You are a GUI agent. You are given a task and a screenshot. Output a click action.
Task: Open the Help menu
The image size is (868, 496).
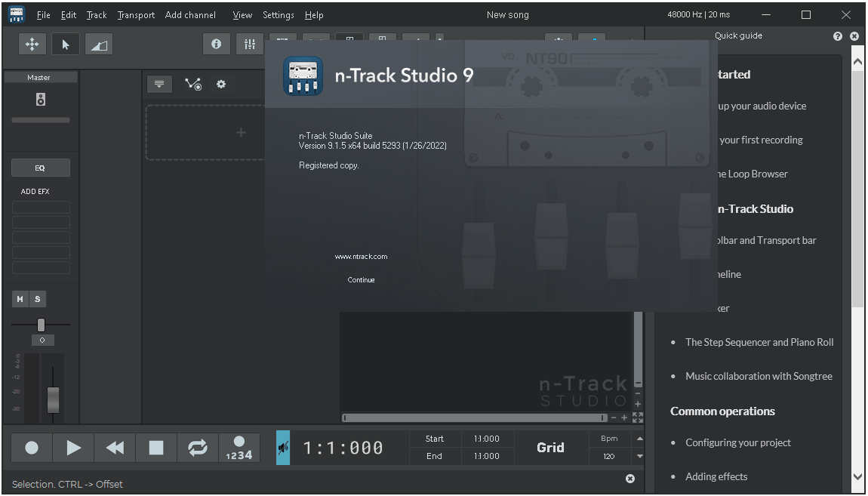(x=314, y=15)
